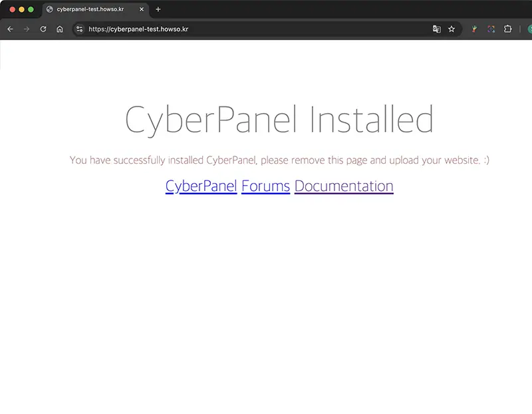Bookmark this page with star icon
Image resolution: width=532 pixels, height=414 pixels.
pos(452,29)
